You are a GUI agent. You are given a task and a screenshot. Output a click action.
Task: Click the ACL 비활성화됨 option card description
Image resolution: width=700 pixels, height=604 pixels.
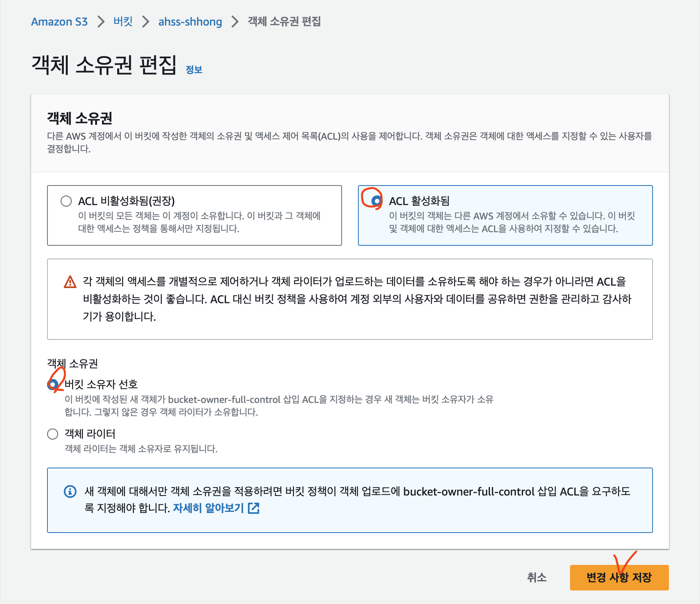(199, 222)
